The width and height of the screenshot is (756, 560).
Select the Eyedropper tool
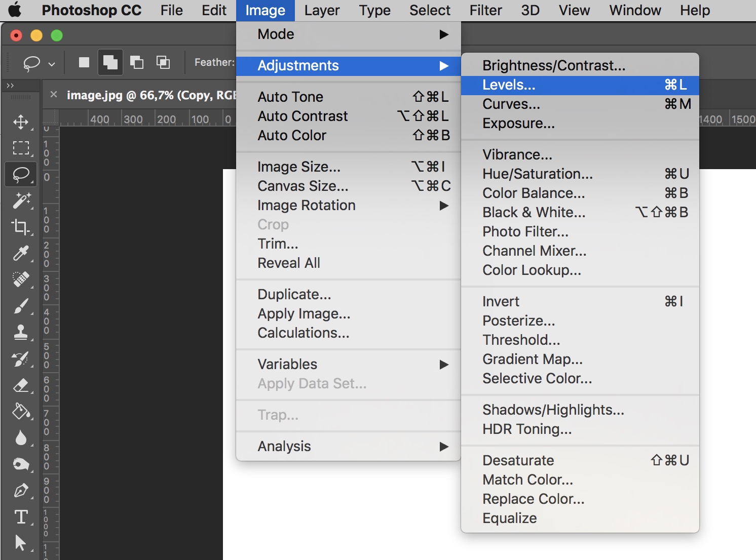tap(21, 253)
